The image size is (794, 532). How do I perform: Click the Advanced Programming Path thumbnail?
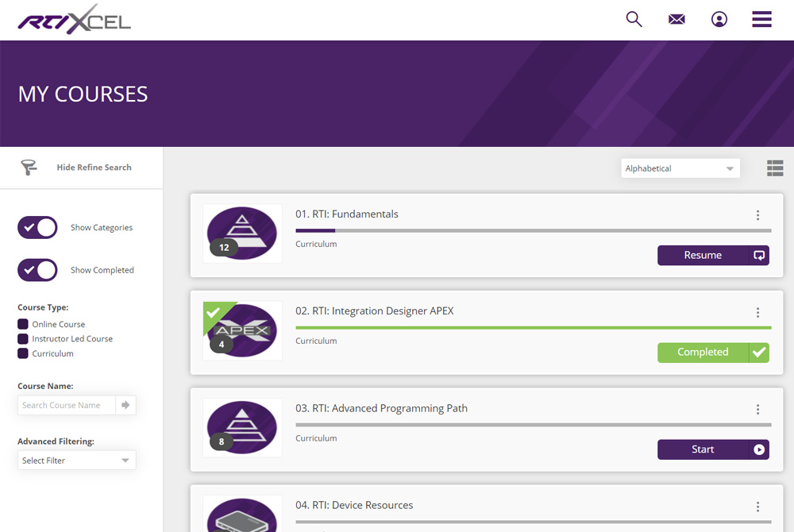pos(242,428)
